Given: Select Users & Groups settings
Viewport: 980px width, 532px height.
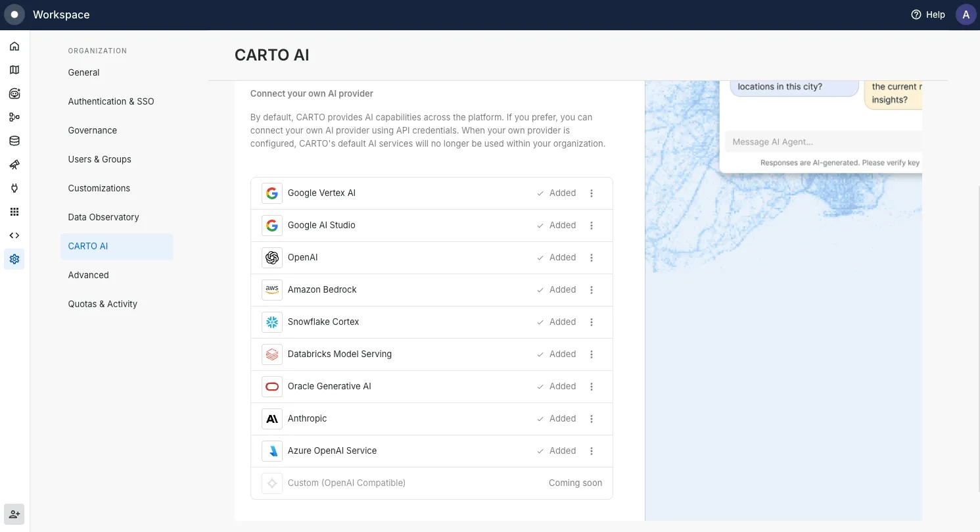Looking at the screenshot, I should pos(99,159).
